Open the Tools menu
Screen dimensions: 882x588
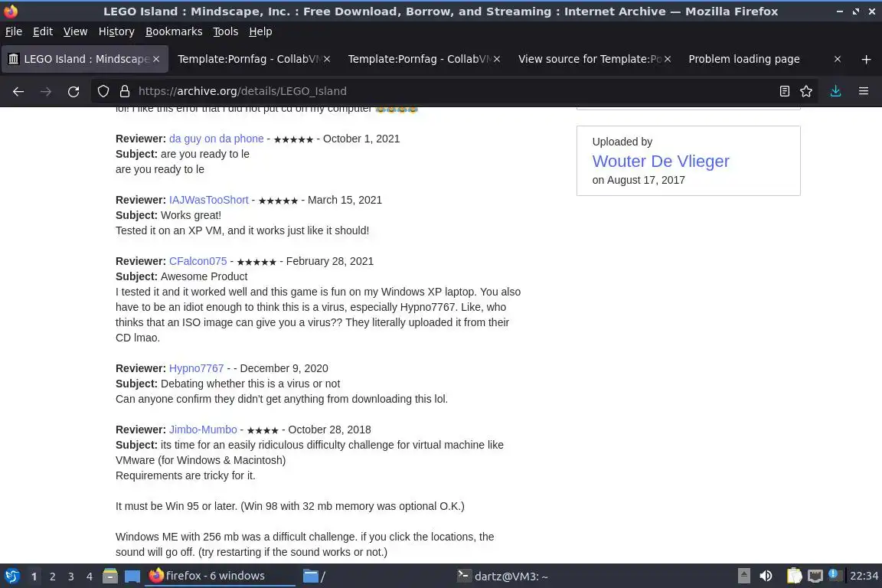pos(226,31)
